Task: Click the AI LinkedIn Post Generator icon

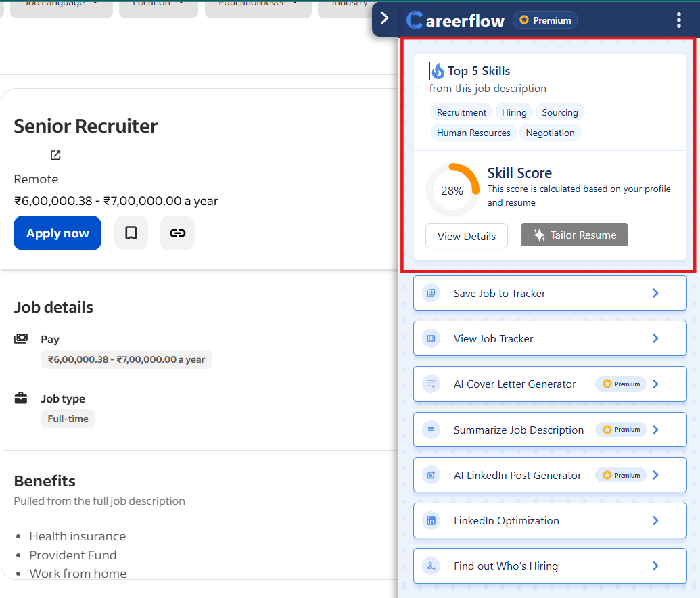Action: pos(431,475)
